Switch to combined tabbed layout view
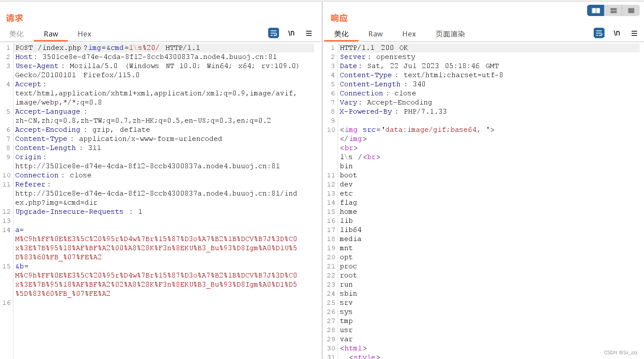This screenshot has width=644, height=359. tap(631, 10)
